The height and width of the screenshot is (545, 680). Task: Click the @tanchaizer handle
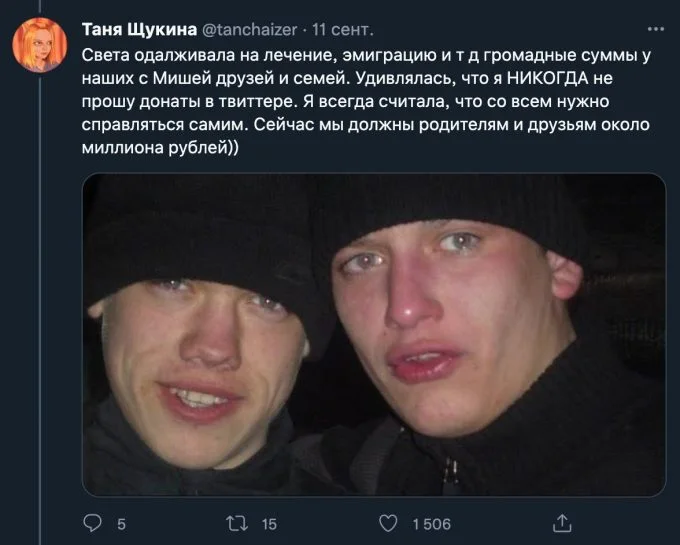[x=250, y=29]
